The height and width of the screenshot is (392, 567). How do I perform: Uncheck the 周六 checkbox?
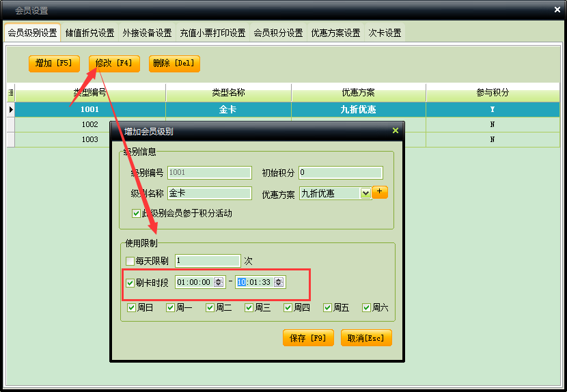click(366, 308)
